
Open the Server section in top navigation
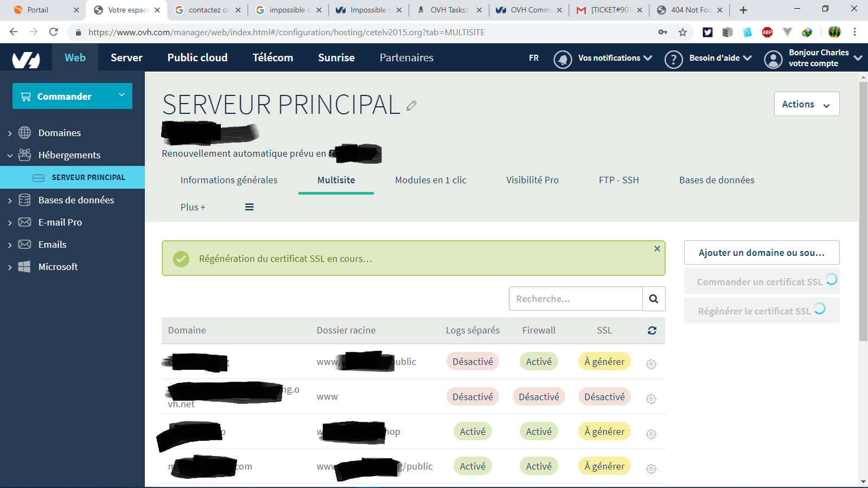126,57
